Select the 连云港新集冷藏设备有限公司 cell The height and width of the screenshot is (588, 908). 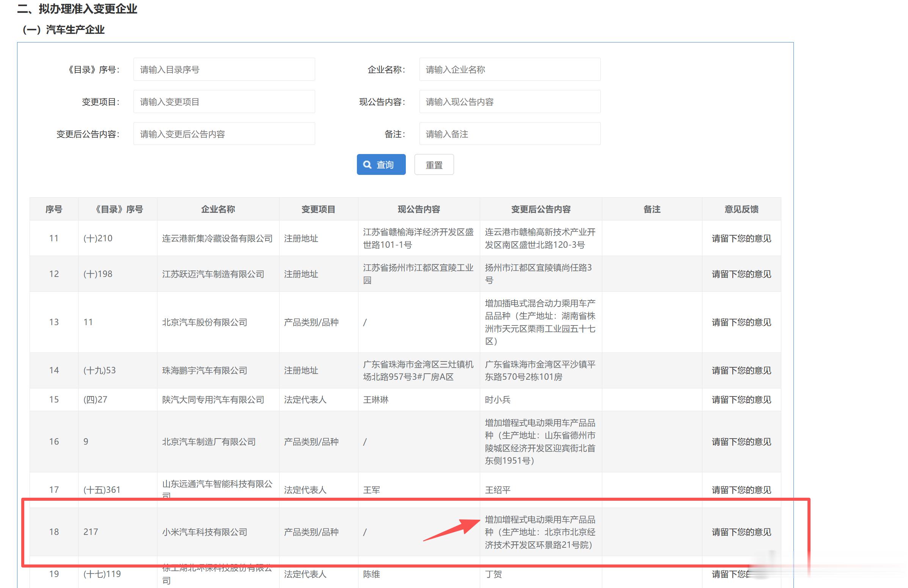tap(217, 239)
